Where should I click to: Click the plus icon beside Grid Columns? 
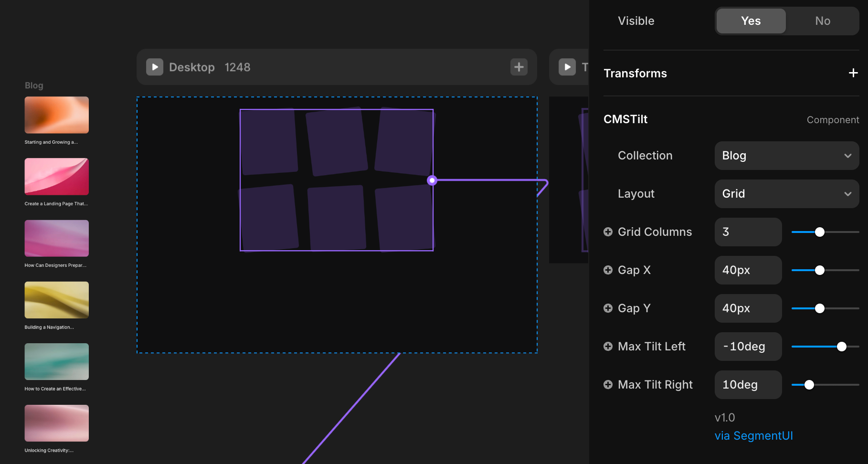(608, 232)
